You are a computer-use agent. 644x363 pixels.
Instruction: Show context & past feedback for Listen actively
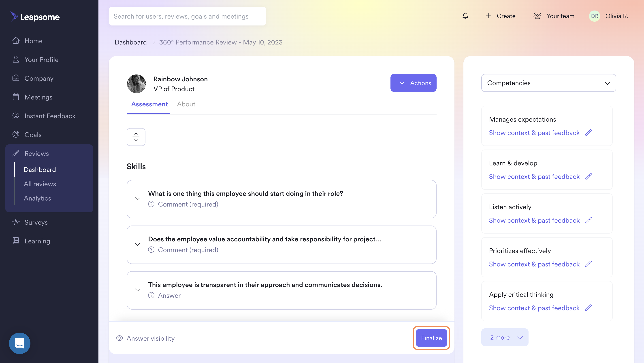tap(534, 220)
